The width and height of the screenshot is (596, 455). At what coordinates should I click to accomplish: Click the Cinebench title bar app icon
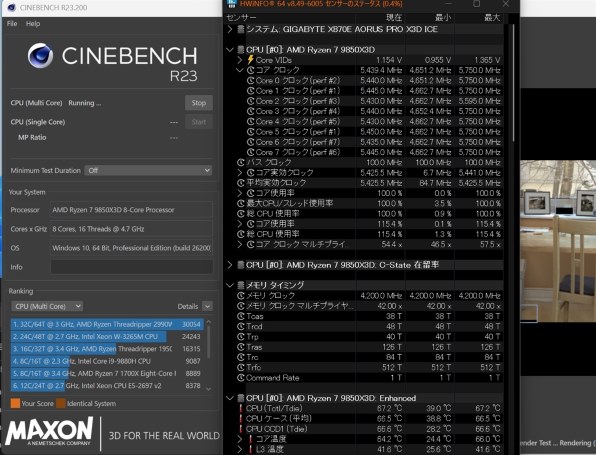click(11, 7)
